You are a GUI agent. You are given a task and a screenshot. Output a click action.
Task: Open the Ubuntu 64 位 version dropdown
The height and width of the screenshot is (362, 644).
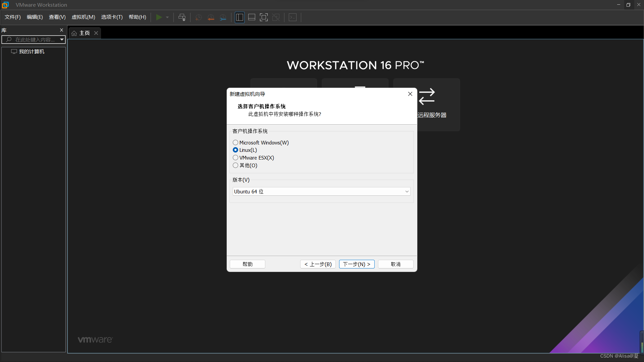click(x=321, y=191)
